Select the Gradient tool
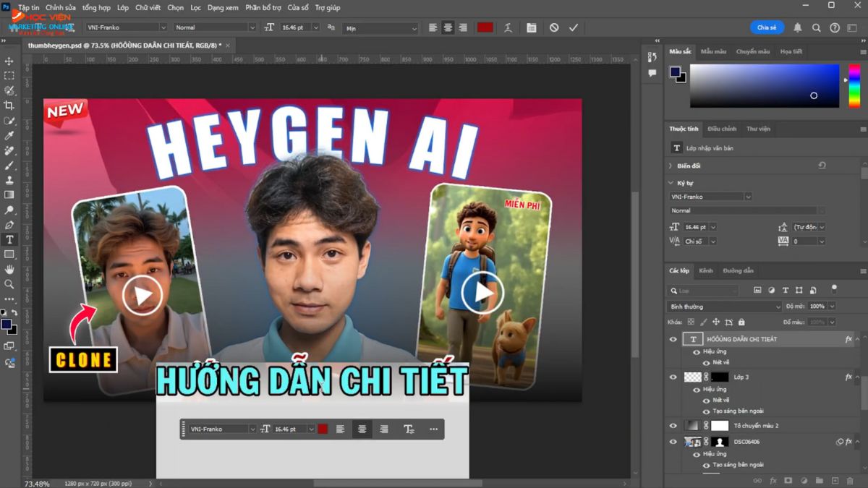868x488 pixels. point(9,194)
